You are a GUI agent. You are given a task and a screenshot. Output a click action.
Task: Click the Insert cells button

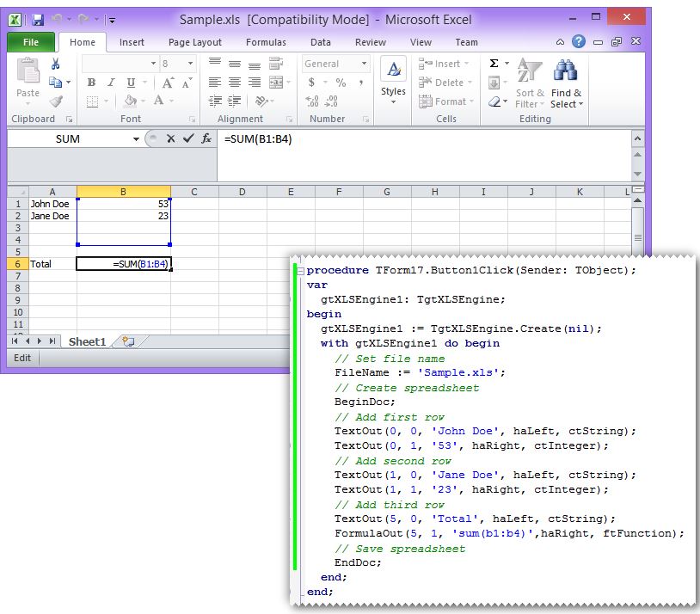click(x=443, y=64)
